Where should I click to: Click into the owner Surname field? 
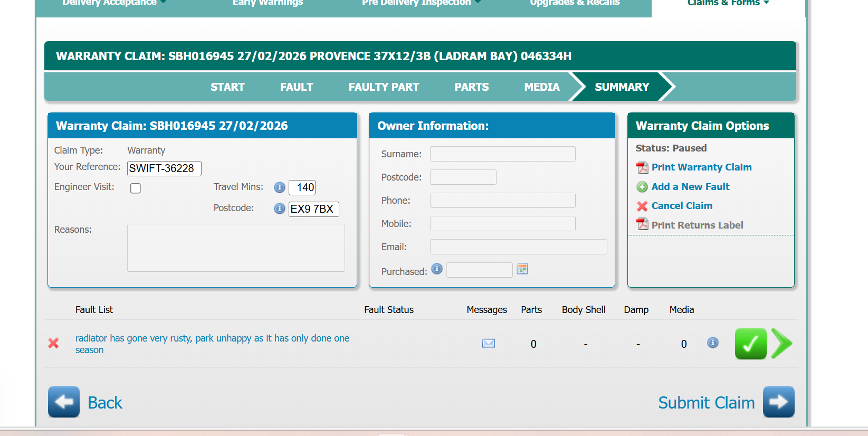(502, 154)
